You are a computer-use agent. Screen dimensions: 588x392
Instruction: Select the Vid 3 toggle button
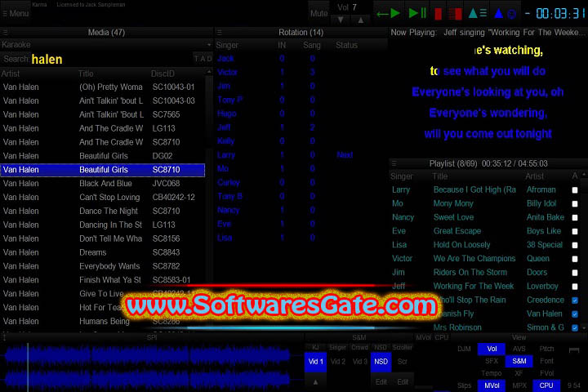pos(359,362)
